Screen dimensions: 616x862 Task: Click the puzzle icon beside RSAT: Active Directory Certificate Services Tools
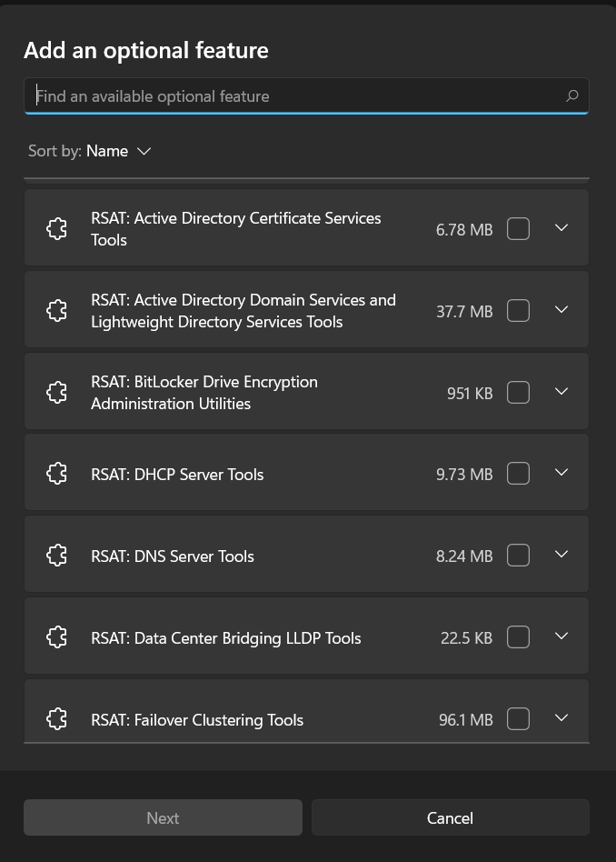pos(56,228)
